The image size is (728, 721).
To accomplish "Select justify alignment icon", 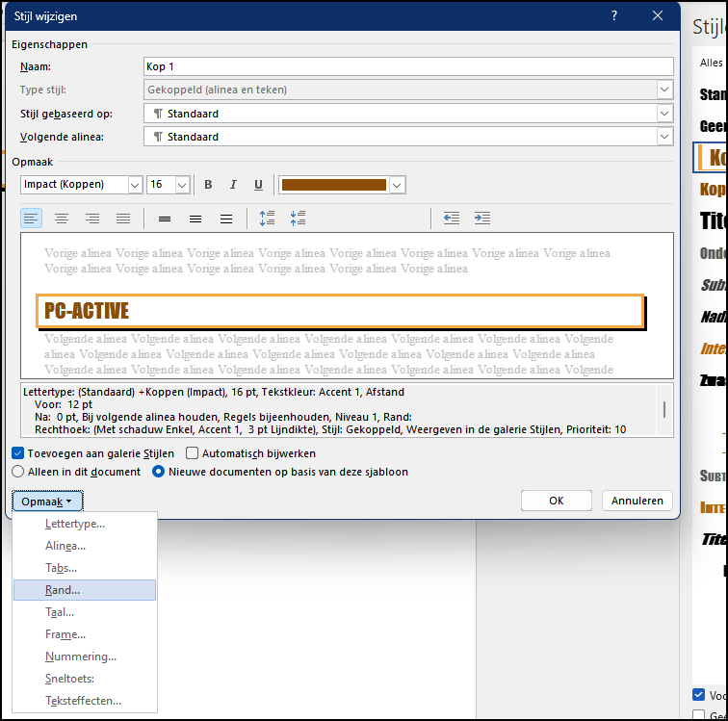I will [x=123, y=219].
